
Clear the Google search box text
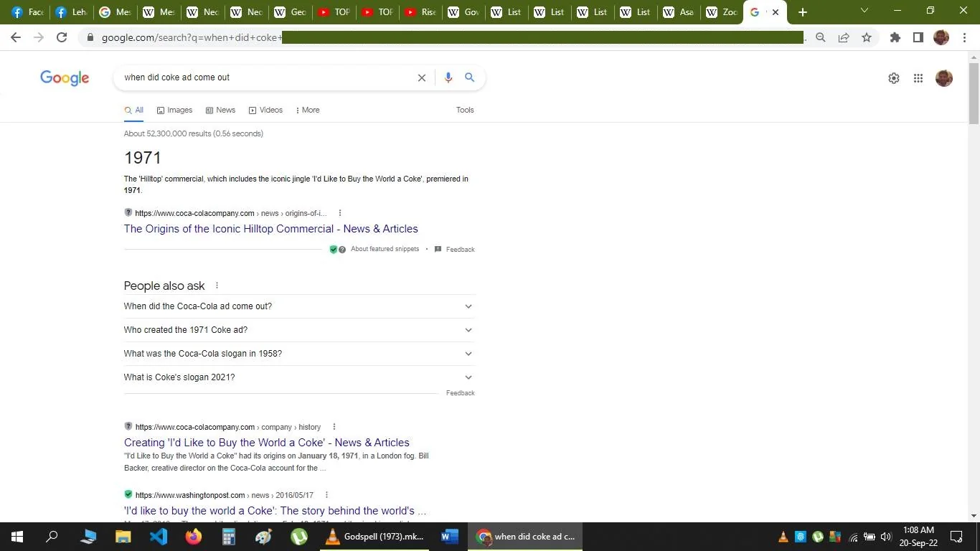422,77
